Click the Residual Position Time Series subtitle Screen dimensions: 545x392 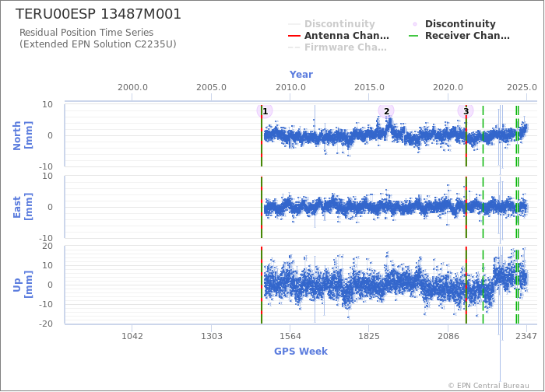tap(86, 33)
